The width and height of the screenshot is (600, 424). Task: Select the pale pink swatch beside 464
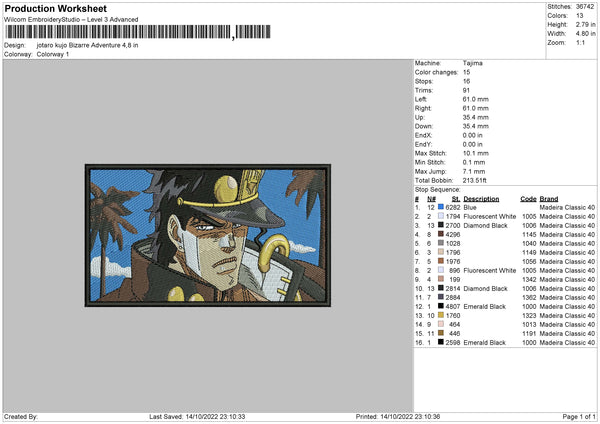click(x=441, y=324)
